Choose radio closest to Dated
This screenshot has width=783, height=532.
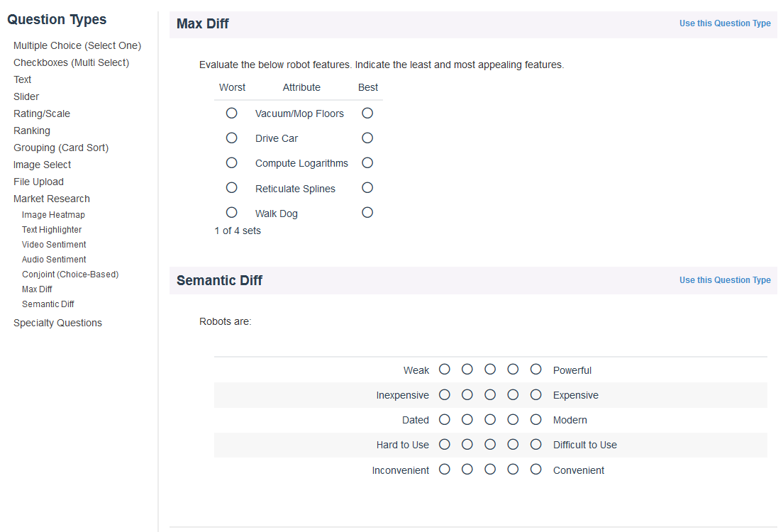coord(445,419)
